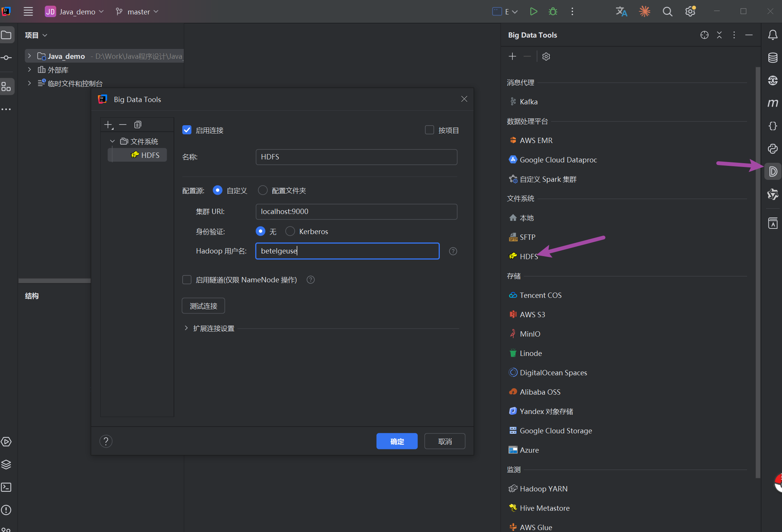Open Big Data Tools panel settings gear
The image size is (782, 532).
coord(546,57)
